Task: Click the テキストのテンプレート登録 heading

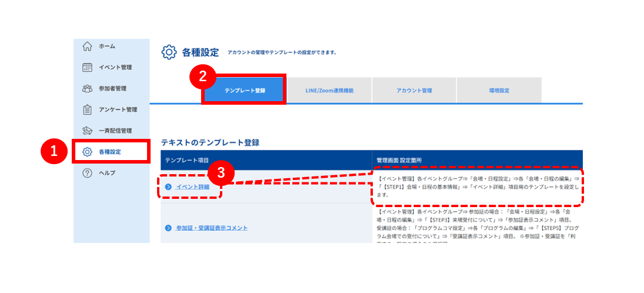Action: click(x=211, y=142)
